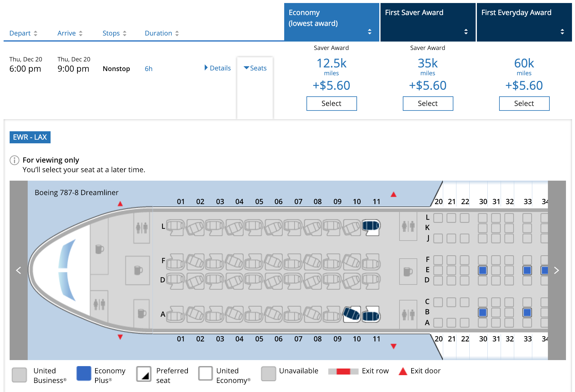
Task: Select business seat 11L
Action: (x=371, y=226)
